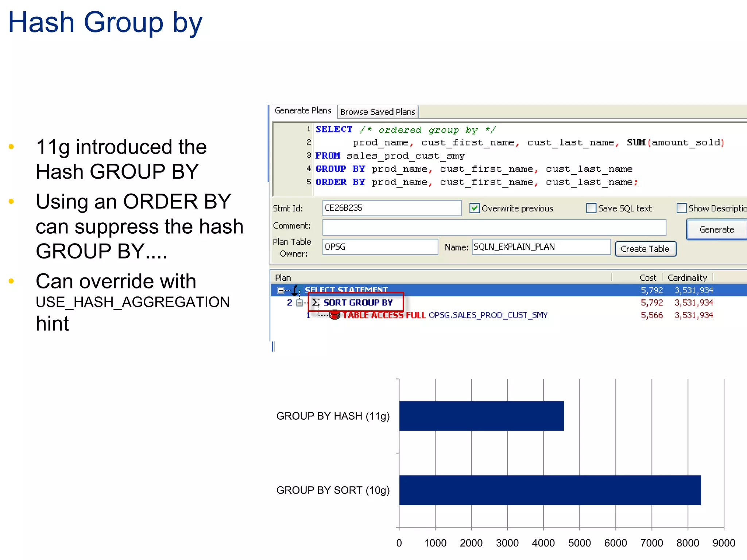Image resolution: width=747 pixels, height=560 pixels.
Task: Collapse the SELECT STATEMENT plan node
Action: (x=281, y=291)
